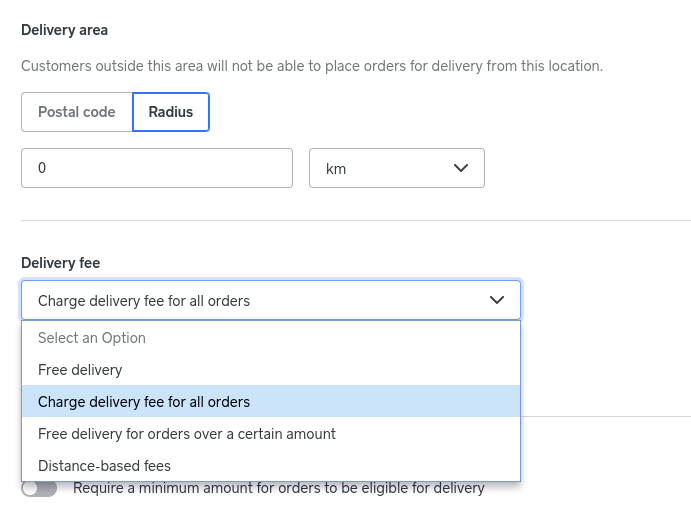Click the 'Delivery fee' section heading
The height and width of the screenshot is (512, 691).
coord(60,263)
